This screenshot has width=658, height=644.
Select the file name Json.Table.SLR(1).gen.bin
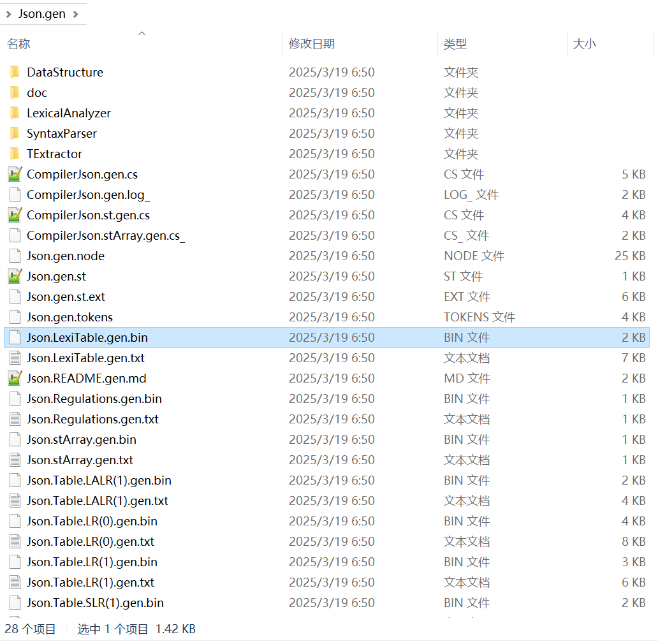point(95,603)
